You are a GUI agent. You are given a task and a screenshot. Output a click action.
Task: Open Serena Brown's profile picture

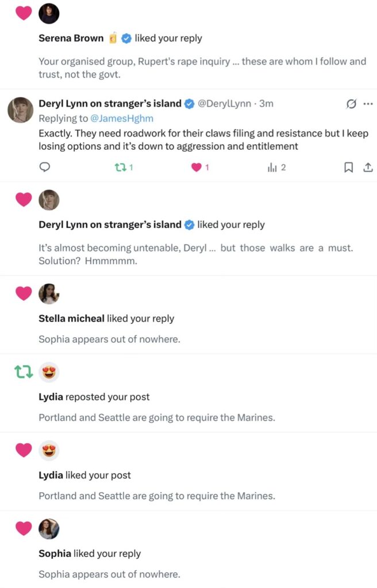[x=49, y=13]
